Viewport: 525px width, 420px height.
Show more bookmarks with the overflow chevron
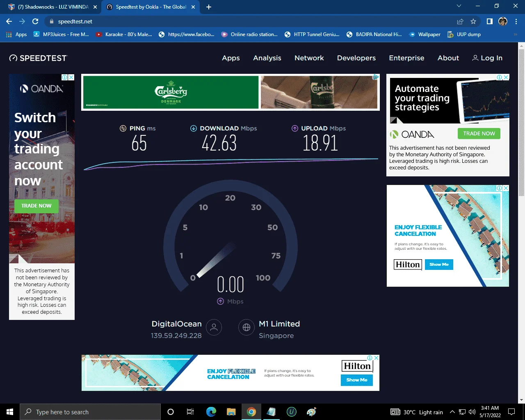coord(516,34)
